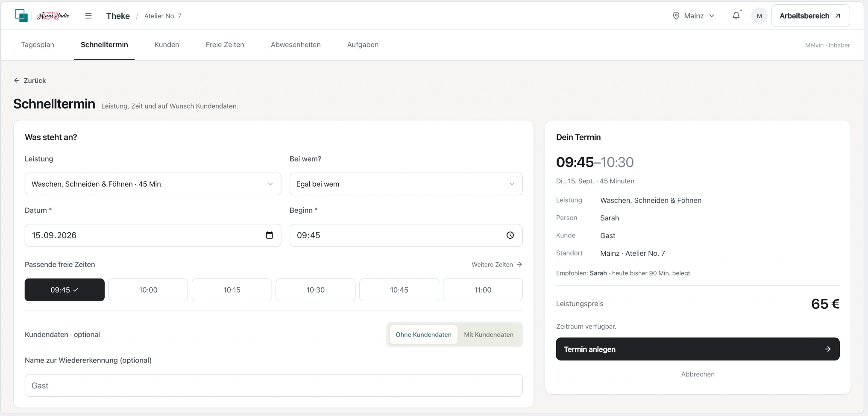This screenshot has width=868, height=416.
Task: Open the Bei wem staff dropdown
Action: click(x=406, y=184)
